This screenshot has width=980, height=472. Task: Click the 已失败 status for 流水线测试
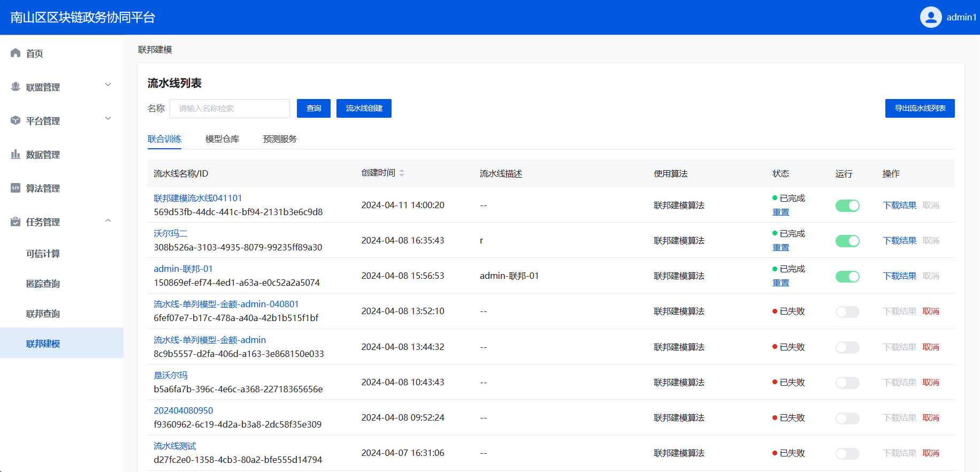click(x=789, y=453)
